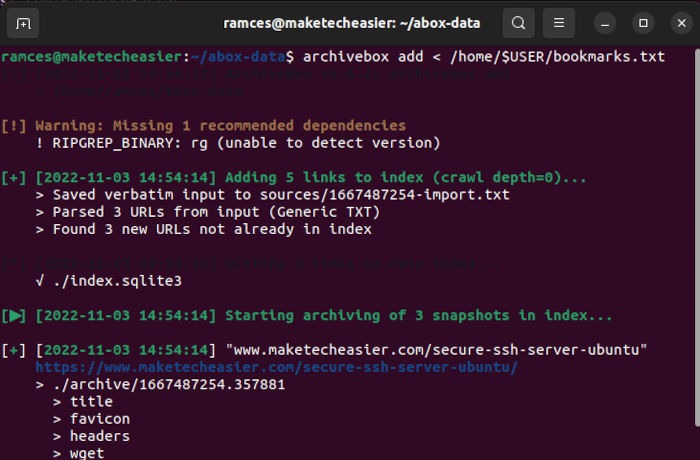Viewport: 700px width, 460px height.
Task: Click the 'headers' output line
Action: click(92, 436)
